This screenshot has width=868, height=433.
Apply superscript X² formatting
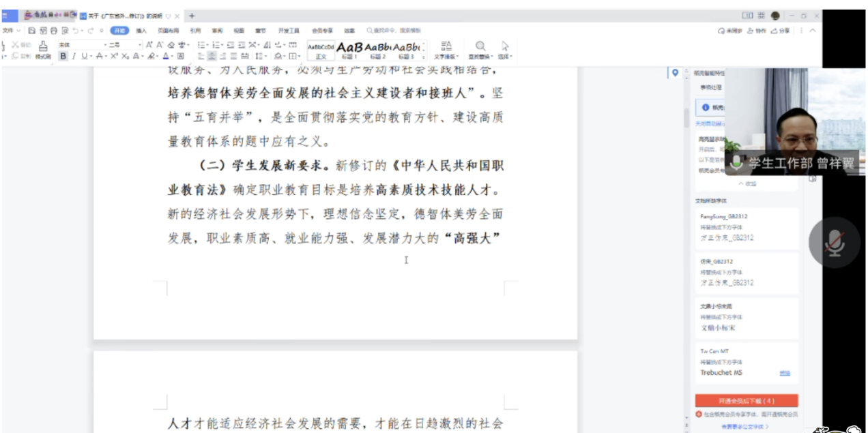[114, 57]
